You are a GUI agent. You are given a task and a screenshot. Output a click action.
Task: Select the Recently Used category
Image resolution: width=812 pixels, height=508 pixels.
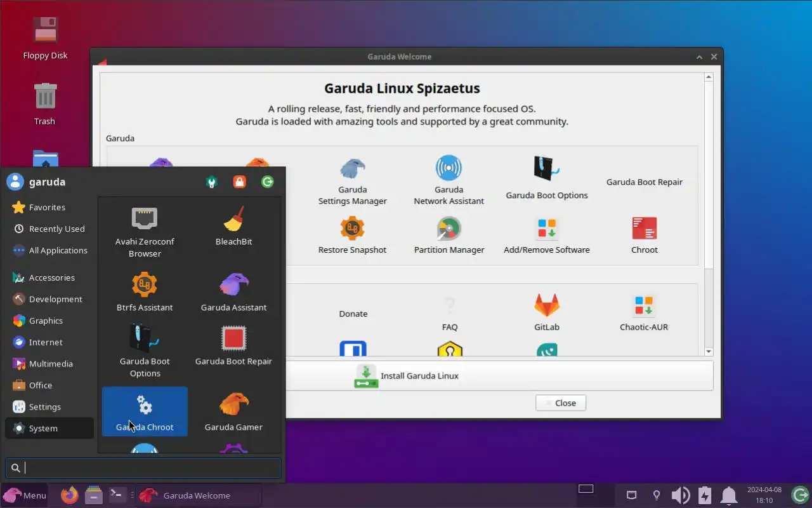pyautogui.click(x=49, y=229)
